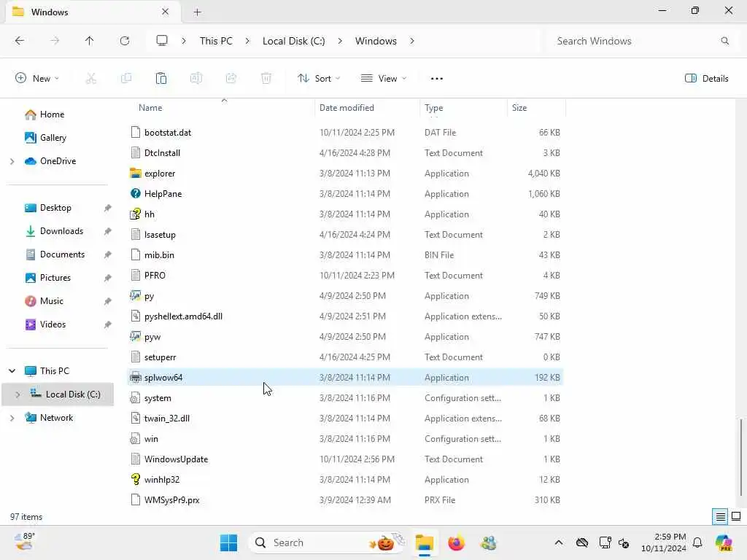Viewport: 747px width, 560px height.
Task: Open Windows Start menu
Action: (x=228, y=542)
